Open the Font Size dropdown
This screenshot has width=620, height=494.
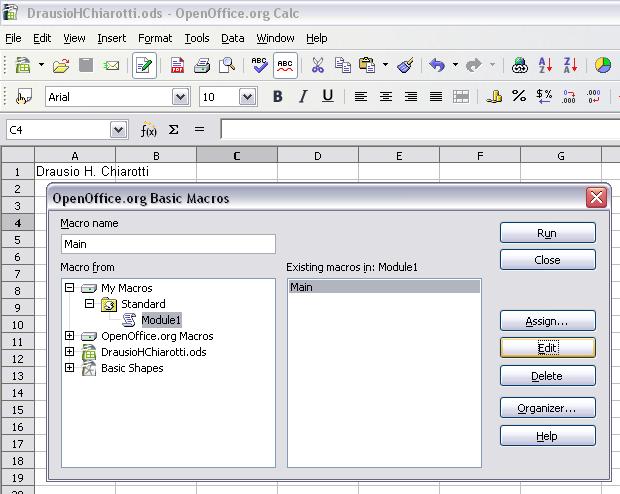click(x=248, y=97)
